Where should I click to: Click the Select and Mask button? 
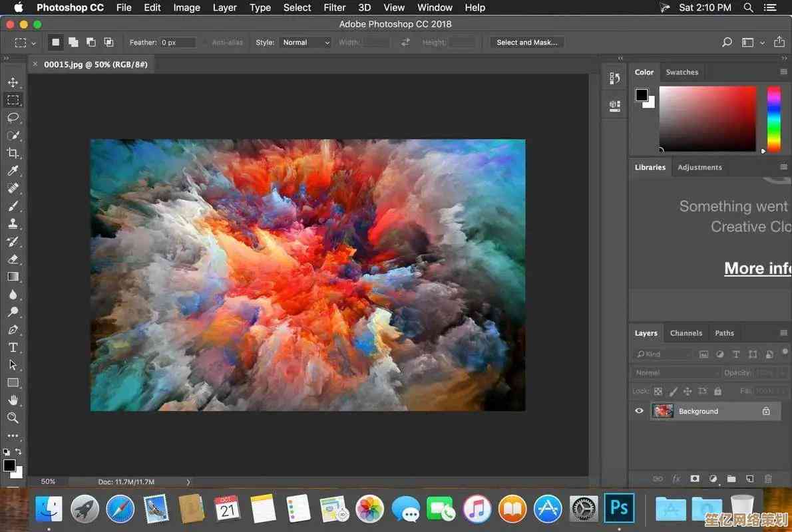click(527, 43)
